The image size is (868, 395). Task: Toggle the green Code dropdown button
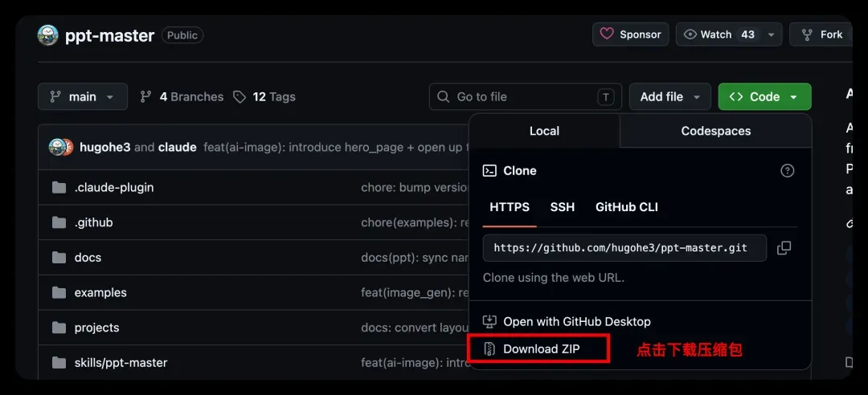tap(764, 97)
